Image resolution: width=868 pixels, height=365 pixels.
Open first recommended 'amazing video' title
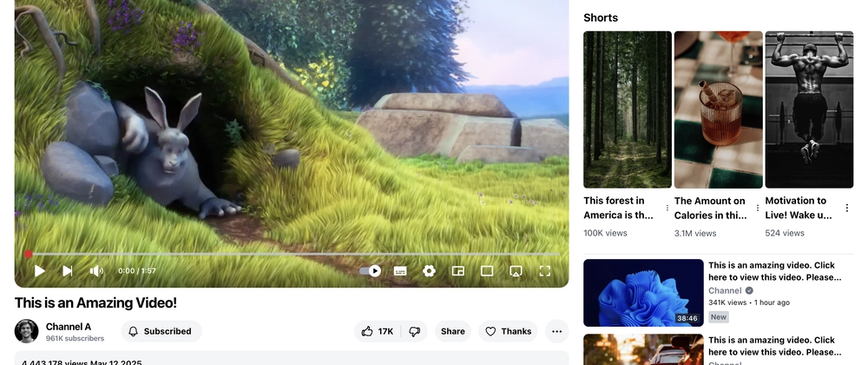coord(774,271)
